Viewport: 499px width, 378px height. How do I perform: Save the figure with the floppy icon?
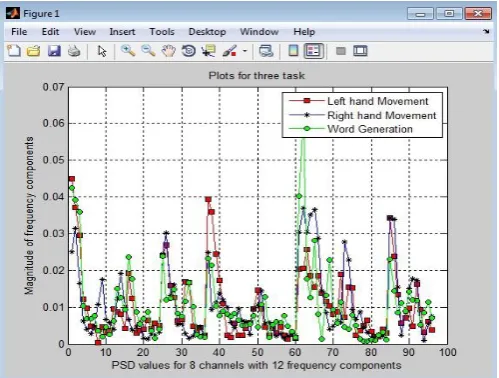pos(54,51)
